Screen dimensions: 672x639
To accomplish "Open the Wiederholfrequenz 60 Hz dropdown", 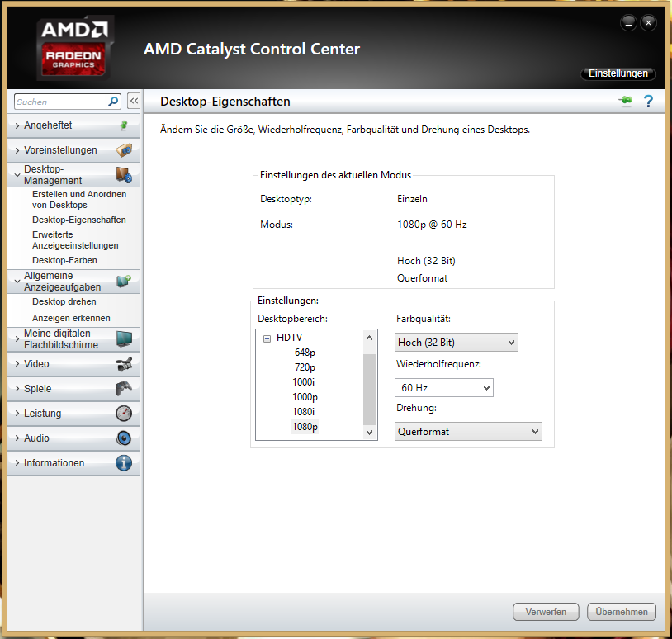I will [x=443, y=388].
